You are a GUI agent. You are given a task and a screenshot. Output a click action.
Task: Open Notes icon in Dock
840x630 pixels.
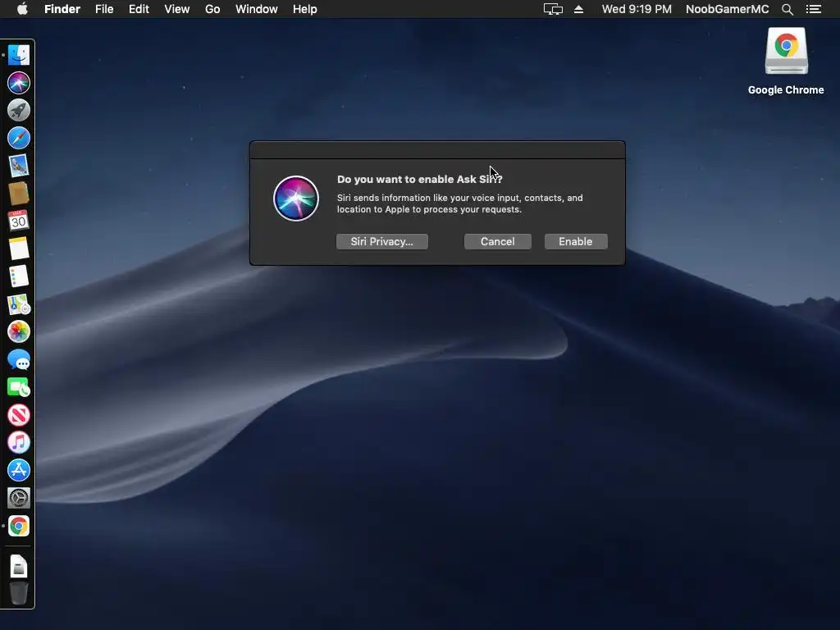pyautogui.click(x=19, y=249)
